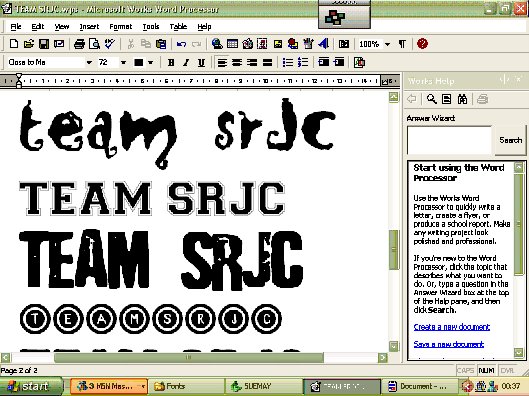Open the font color swatch dropdown
Image resolution: width=529 pixels, height=396 pixels.
point(150,62)
